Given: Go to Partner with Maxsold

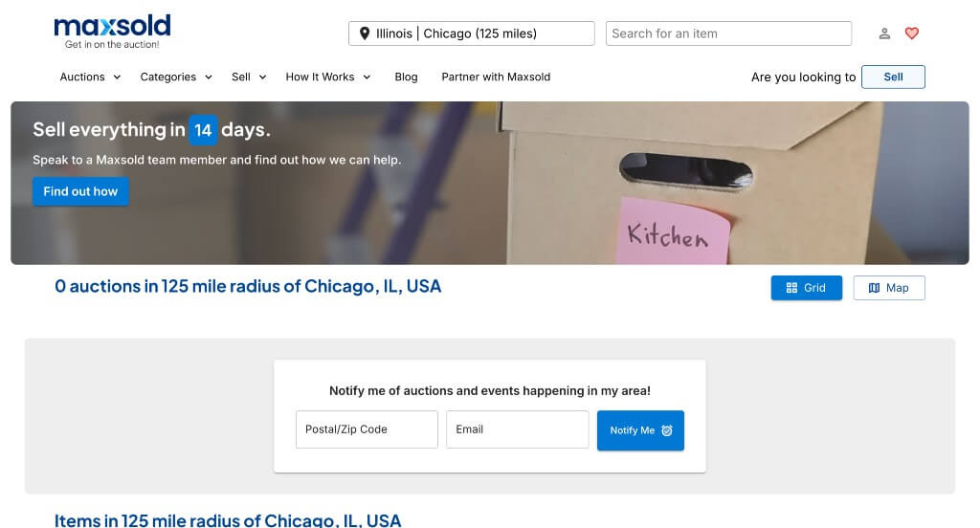Looking at the screenshot, I should [496, 77].
